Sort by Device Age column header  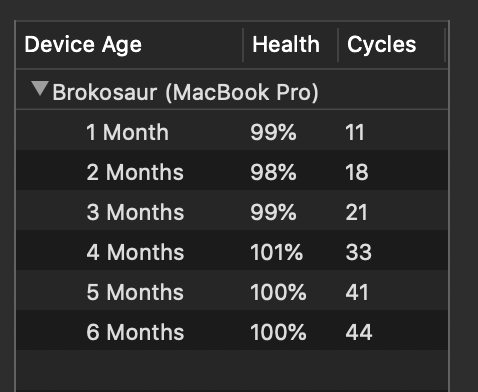point(129,45)
